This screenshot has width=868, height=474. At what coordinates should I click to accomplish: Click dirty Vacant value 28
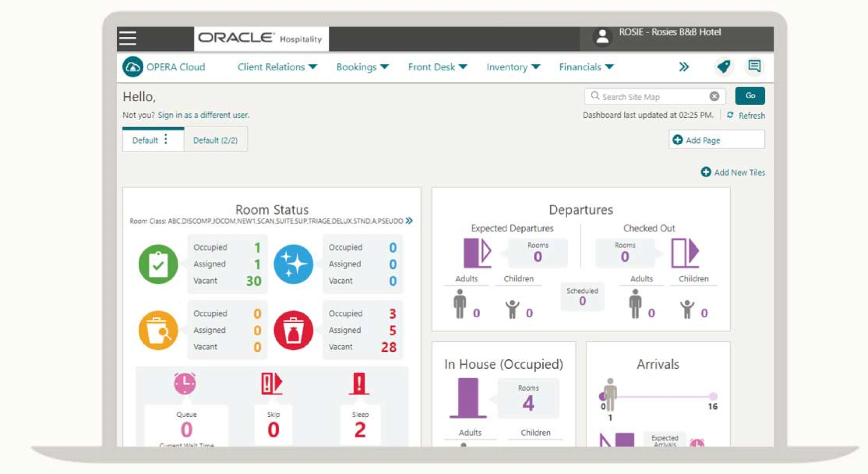point(389,347)
